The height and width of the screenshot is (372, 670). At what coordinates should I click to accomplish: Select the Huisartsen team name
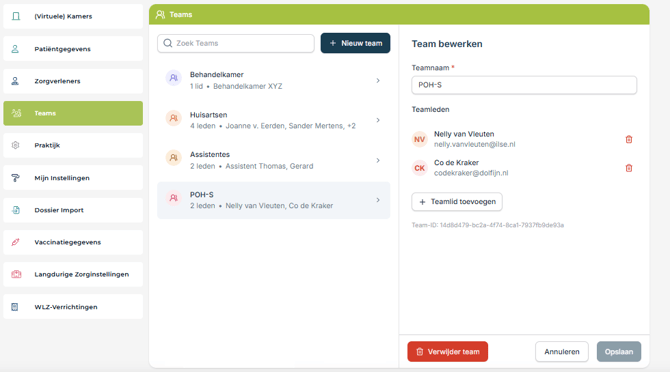[x=209, y=115]
